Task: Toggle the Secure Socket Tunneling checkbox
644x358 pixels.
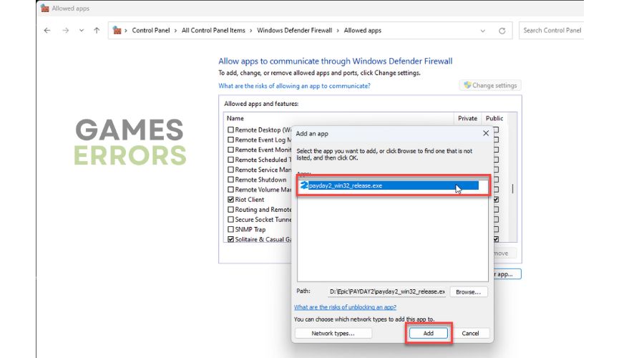Action: click(x=230, y=220)
